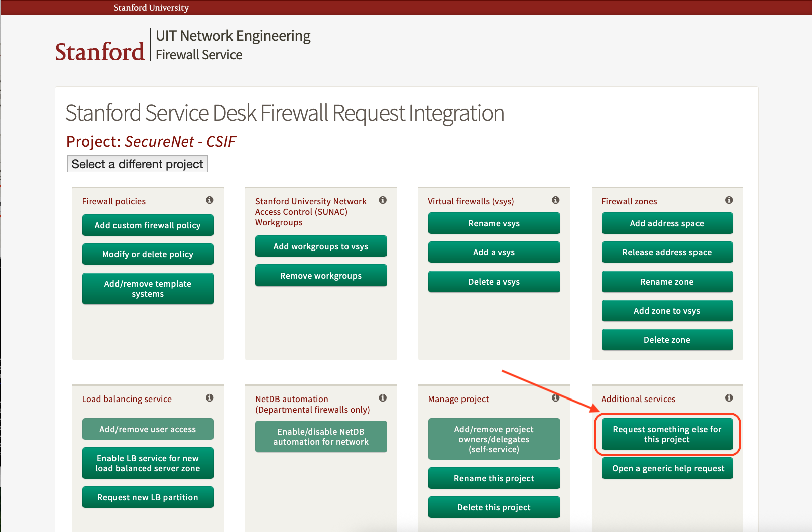
Task: Click Release address space button
Action: 667,252
